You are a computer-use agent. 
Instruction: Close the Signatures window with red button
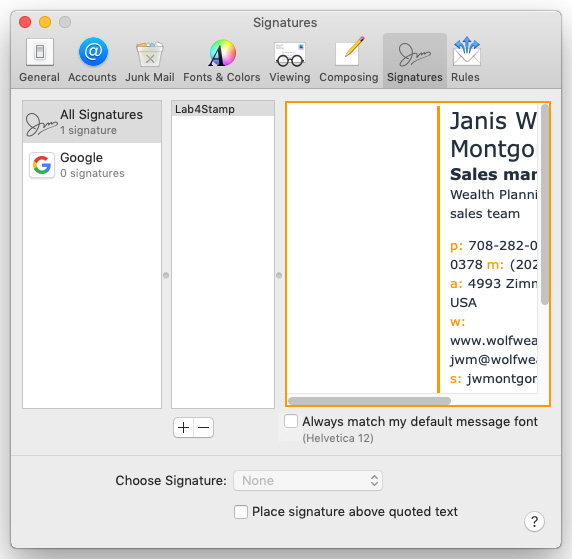point(25,22)
